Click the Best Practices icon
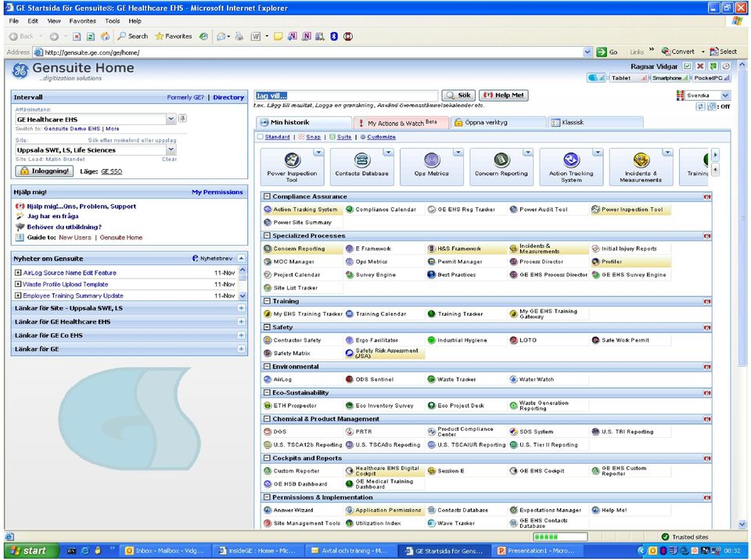Screen dimensions: 751x560 [432, 275]
